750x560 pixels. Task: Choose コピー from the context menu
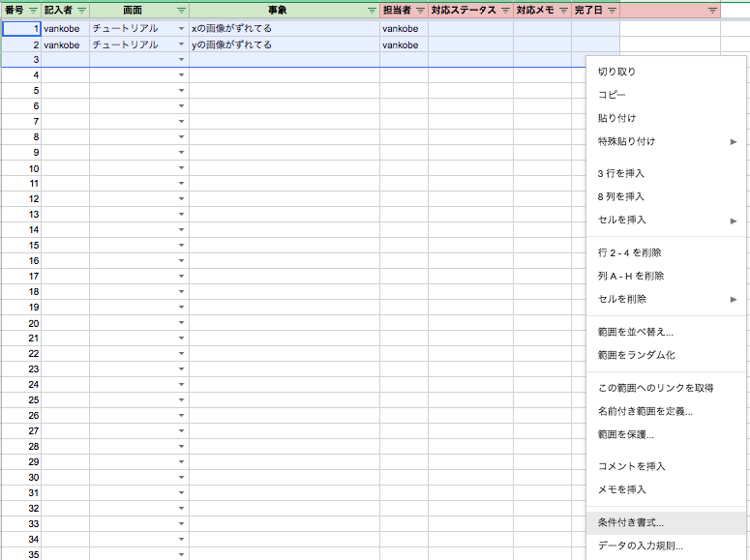(666, 95)
